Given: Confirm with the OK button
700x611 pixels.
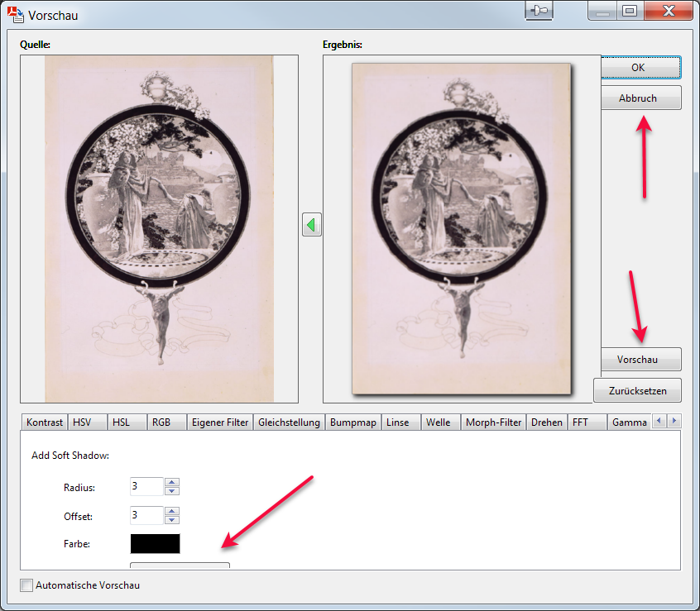Looking at the screenshot, I should (640, 67).
